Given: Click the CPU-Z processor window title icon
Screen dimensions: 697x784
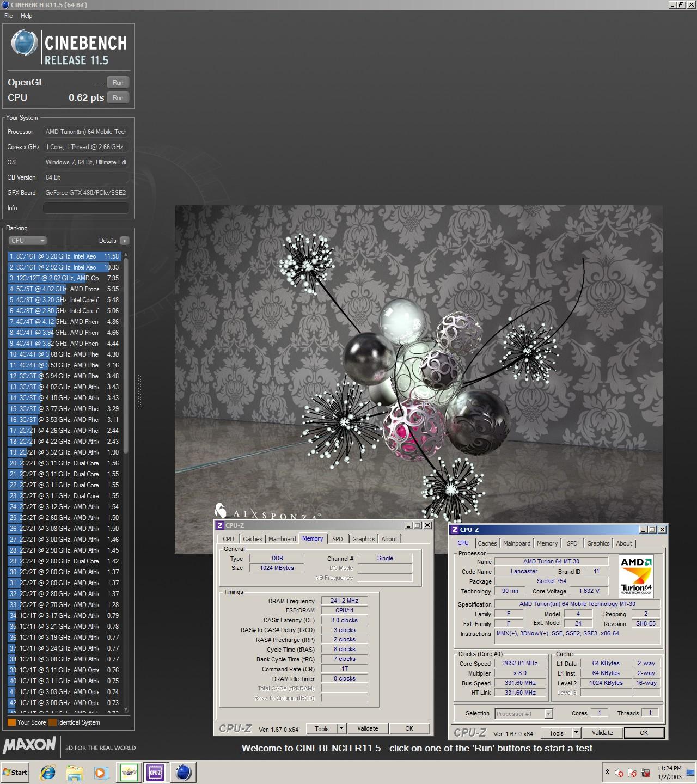Looking at the screenshot, I should click(x=455, y=530).
